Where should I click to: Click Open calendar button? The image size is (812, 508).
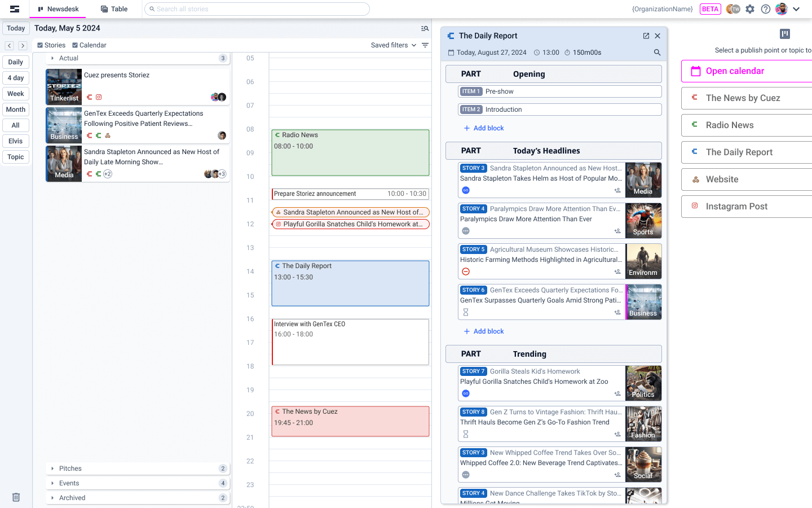[x=747, y=71]
